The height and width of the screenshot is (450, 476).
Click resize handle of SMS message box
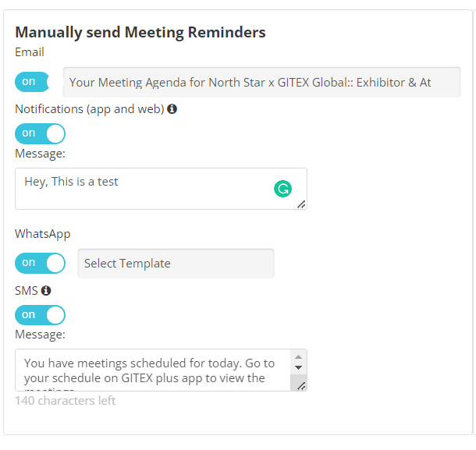301,386
